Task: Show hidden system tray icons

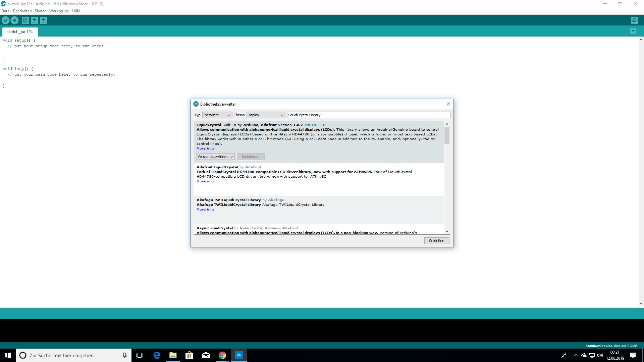Action: click(x=576, y=355)
